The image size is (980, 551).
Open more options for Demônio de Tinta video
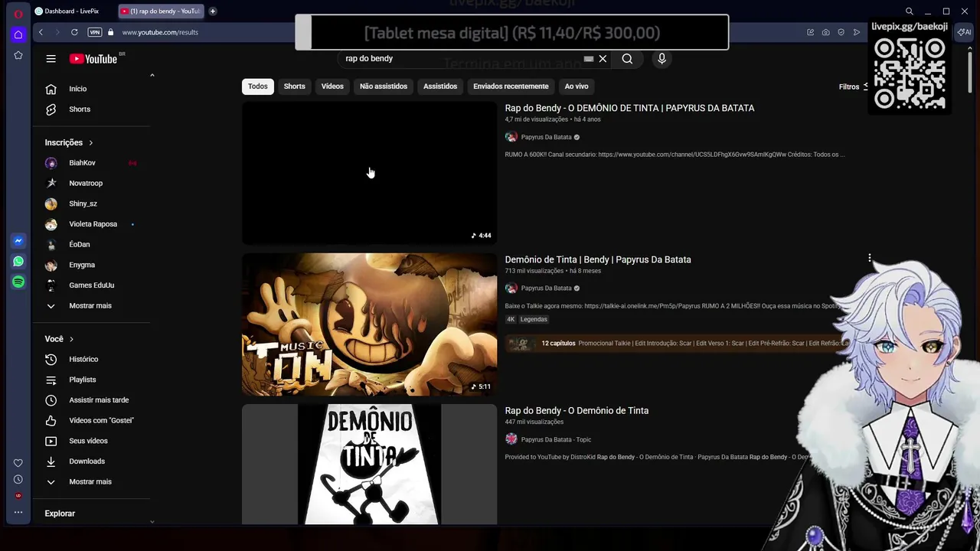click(x=870, y=259)
